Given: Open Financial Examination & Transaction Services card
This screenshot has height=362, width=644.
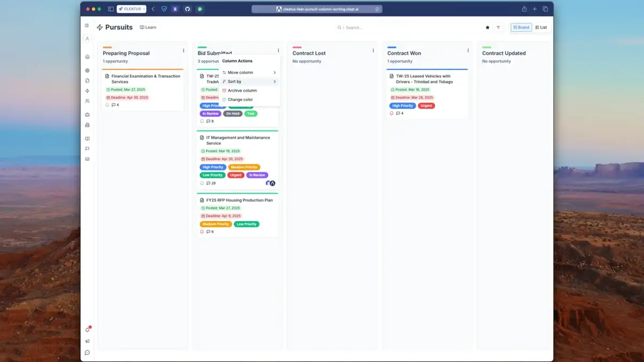Looking at the screenshot, I should pyautogui.click(x=143, y=90).
